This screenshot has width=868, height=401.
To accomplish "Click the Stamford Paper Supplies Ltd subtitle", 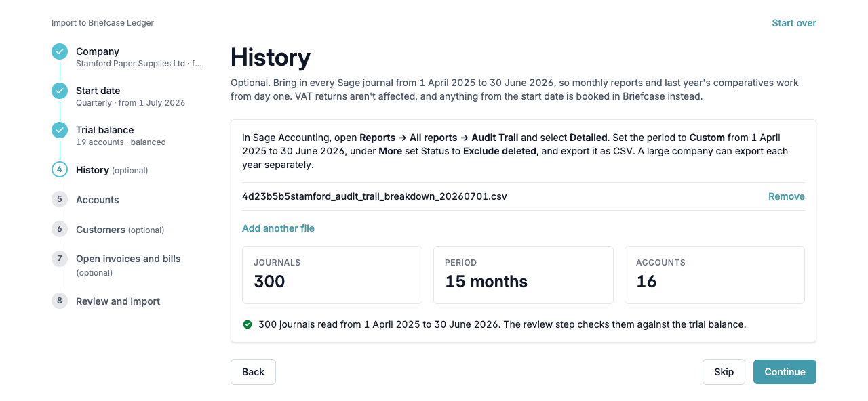I will pos(139,64).
